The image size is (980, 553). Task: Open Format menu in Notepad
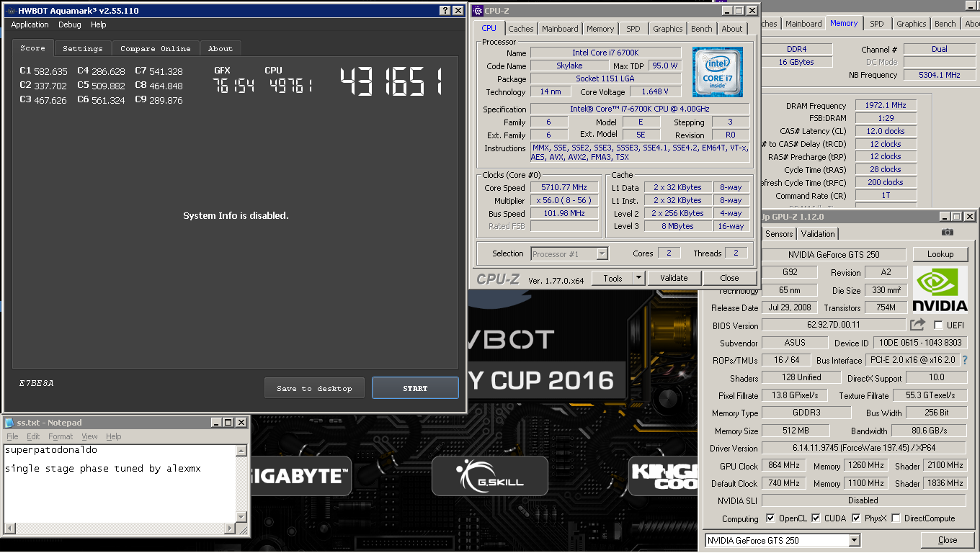click(x=61, y=436)
